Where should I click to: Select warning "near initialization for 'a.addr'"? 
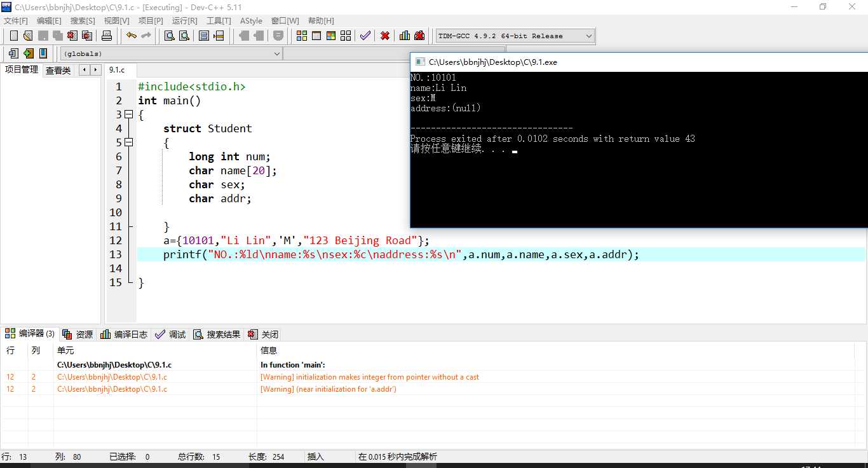pos(428,389)
